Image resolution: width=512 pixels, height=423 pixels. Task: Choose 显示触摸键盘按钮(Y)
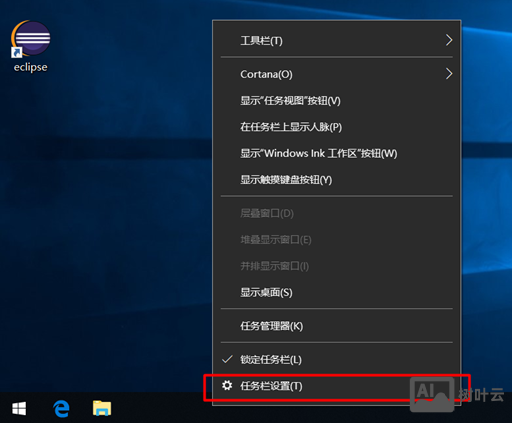click(x=337, y=180)
